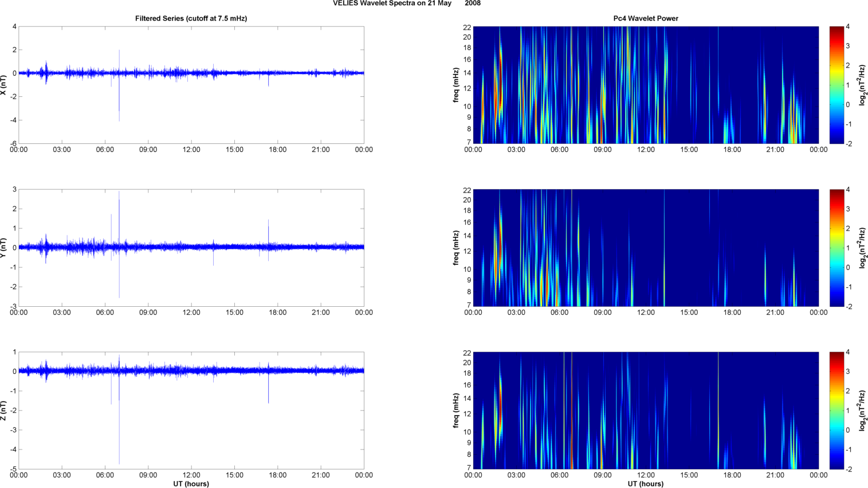Click the "09:00" tick under the X filtered series plot
This screenshot has width=868, height=488.
point(148,150)
